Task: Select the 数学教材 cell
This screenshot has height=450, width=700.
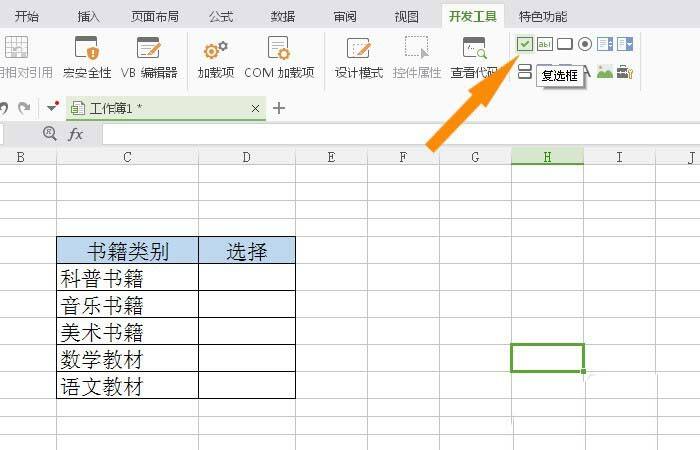Action: (128, 358)
